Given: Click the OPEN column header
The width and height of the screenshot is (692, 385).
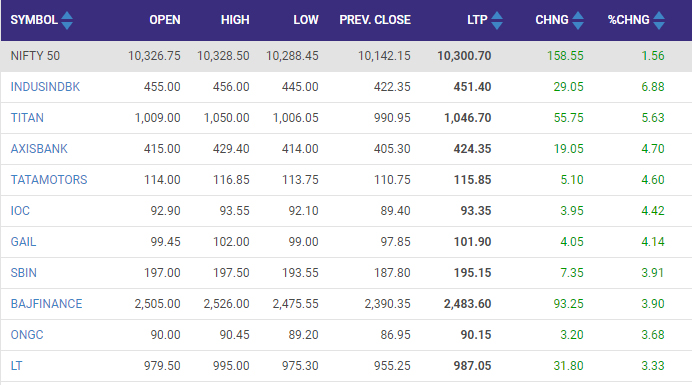Looking at the screenshot, I should tap(165, 20).
